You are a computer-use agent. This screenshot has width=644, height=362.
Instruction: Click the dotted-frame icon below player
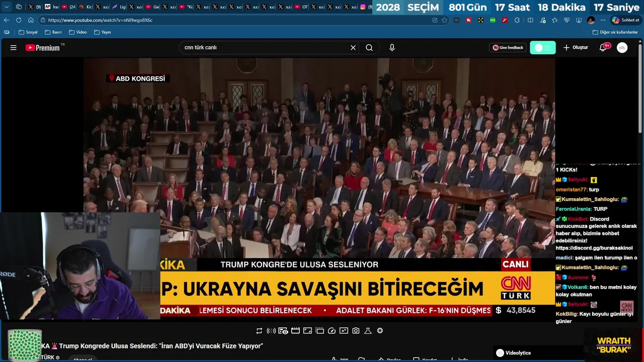tap(319, 331)
